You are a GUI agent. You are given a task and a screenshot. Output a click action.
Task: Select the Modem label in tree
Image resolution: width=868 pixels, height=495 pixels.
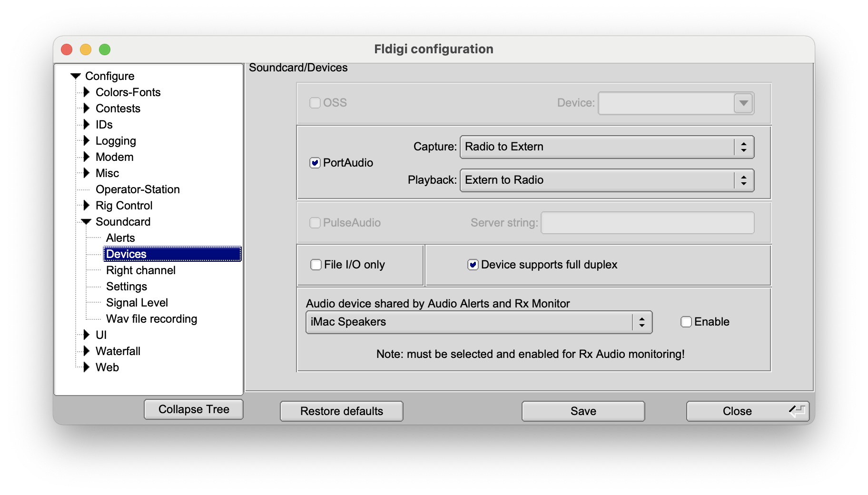[x=114, y=157]
